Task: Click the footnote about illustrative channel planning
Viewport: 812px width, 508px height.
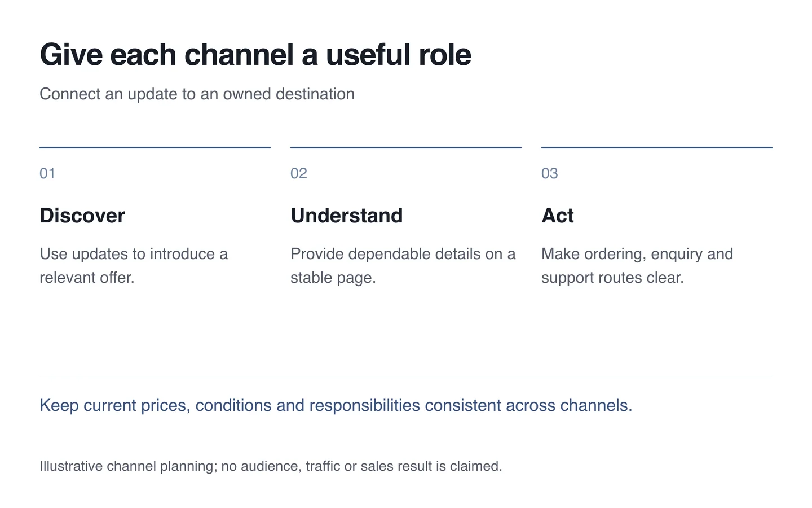Action: (x=271, y=466)
